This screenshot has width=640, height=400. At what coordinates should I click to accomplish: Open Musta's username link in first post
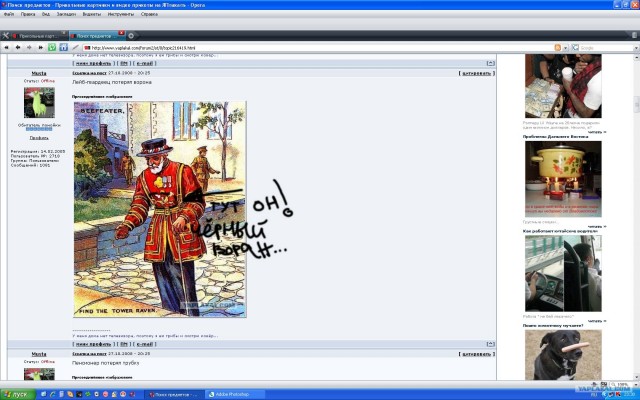pos(39,73)
